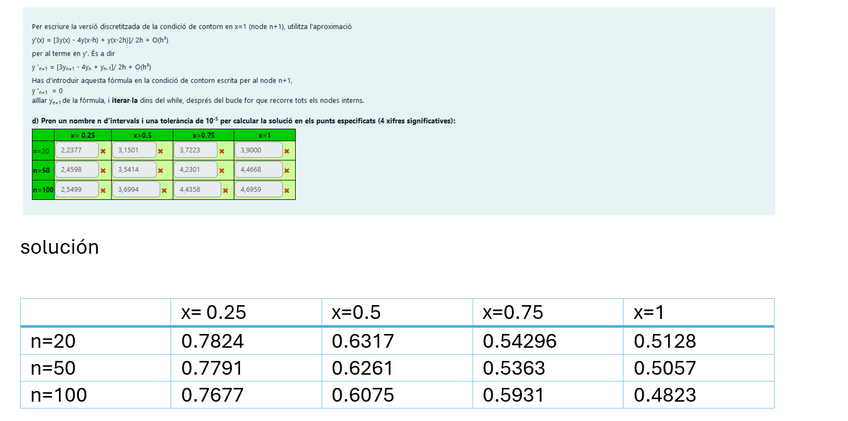Click the red X next to value 2,4598
This screenshot has width=848, height=421.
[x=102, y=170]
